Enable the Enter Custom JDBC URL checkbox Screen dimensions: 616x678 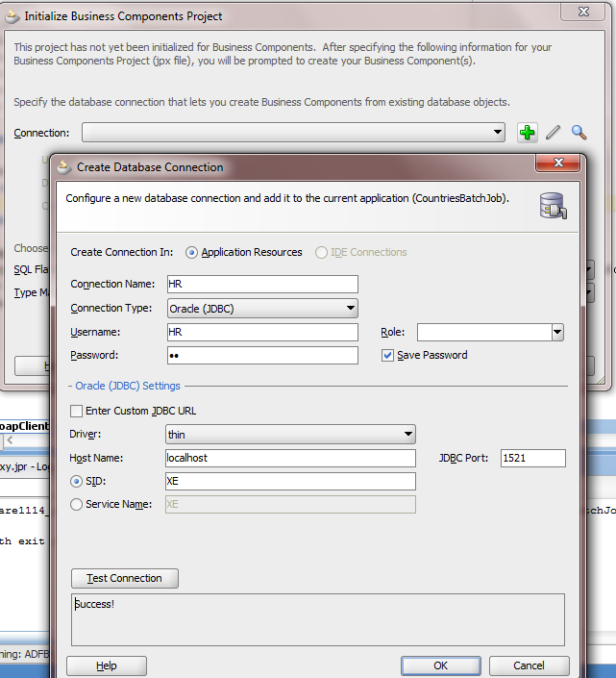click(77, 411)
